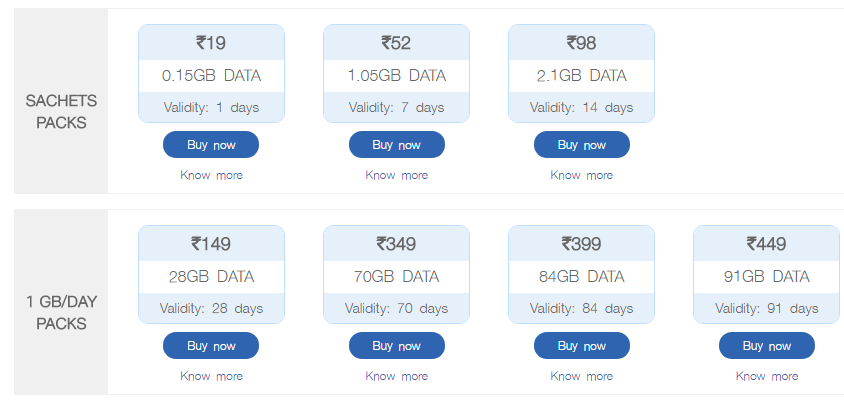Buy the ₹52 sachet pack
Image resolution: width=844 pixels, height=402 pixels.
(397, 145)
